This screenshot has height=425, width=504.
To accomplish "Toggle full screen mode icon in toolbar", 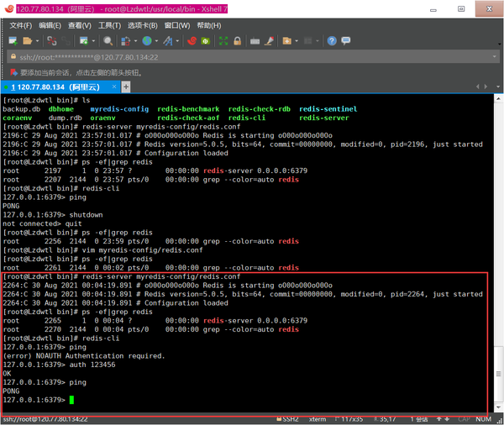I will click(x=225, y=40).
